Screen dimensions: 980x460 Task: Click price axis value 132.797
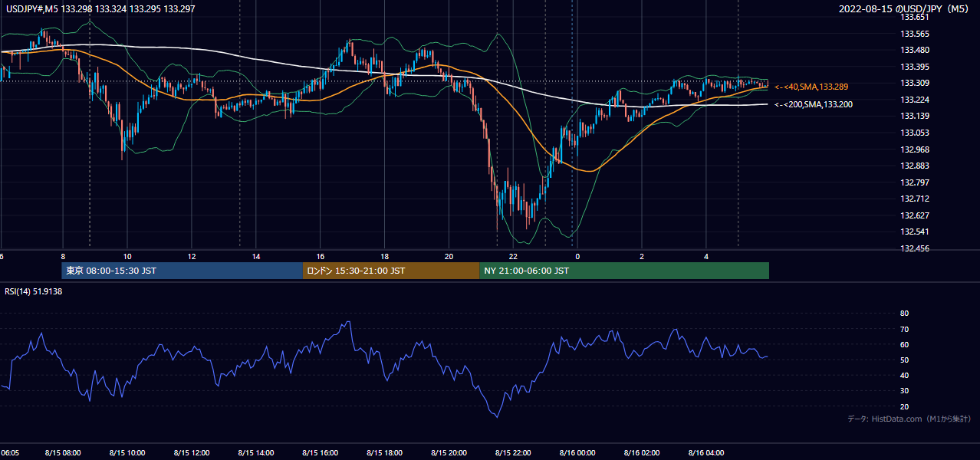[x=915, y=182]
